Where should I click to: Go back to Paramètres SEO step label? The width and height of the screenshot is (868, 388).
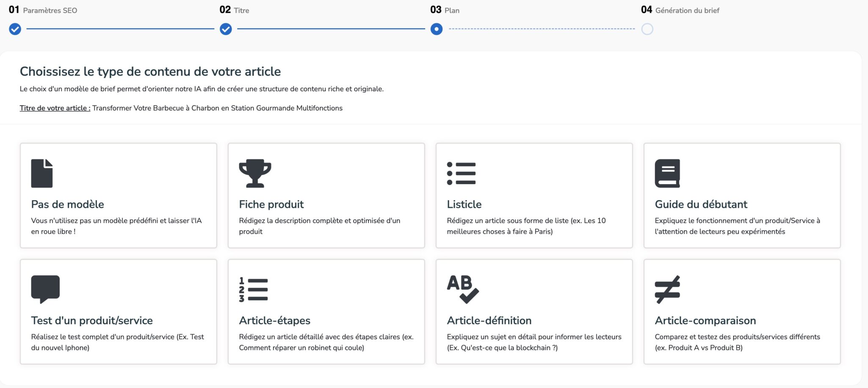coord(50,11)
